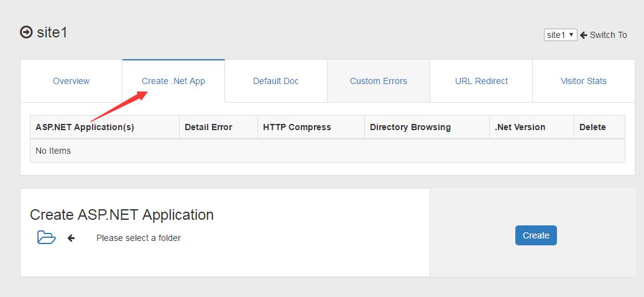Open the blue folder browse icon
Viewport: 644px width, 297px height.
47,237
